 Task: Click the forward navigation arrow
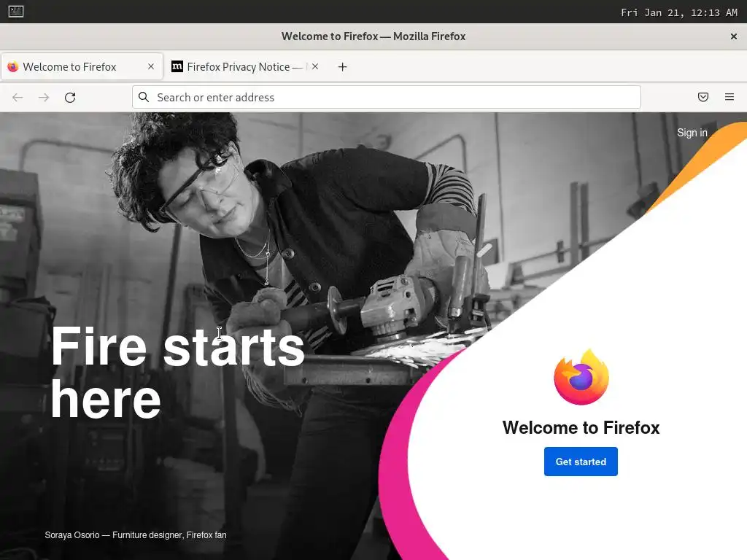coord(44,98)
